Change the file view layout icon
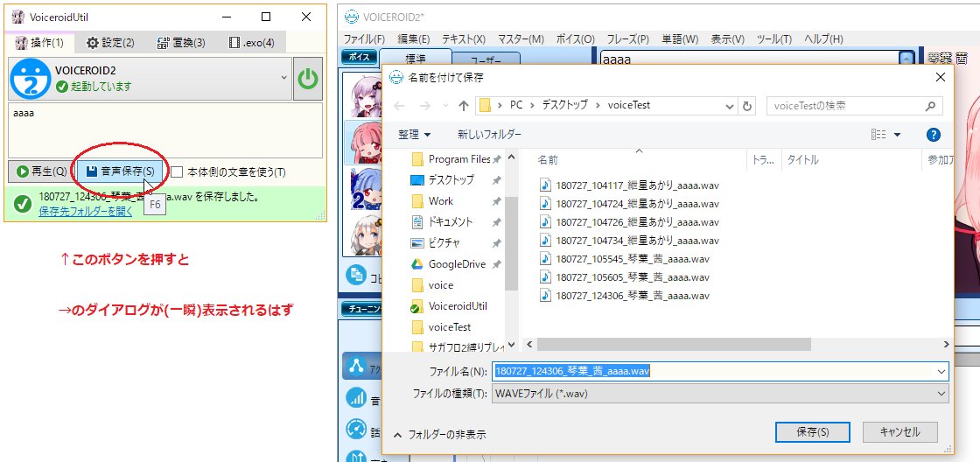980x462 pixels. tap(878, 135)
